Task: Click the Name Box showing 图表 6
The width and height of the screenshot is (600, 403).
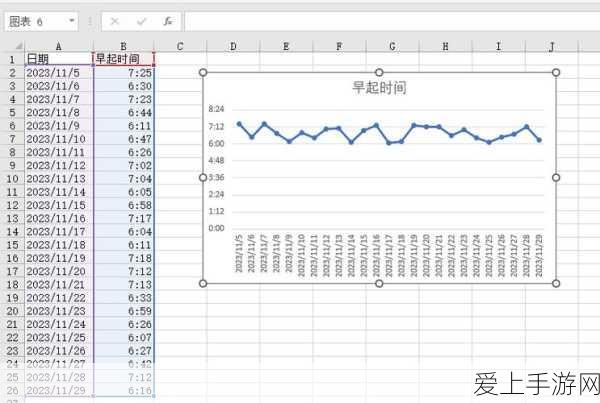Action: pyautogui.click(x=41, y=21)
